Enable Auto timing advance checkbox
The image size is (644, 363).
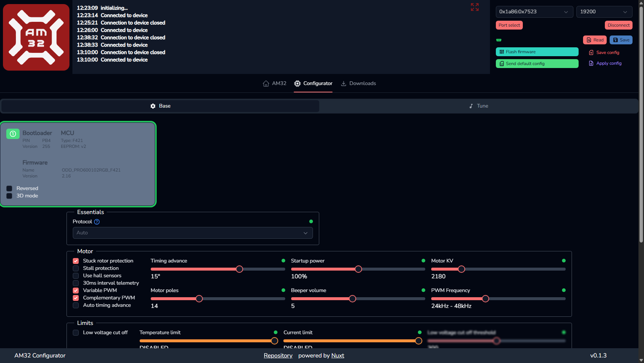coord(76,305)
